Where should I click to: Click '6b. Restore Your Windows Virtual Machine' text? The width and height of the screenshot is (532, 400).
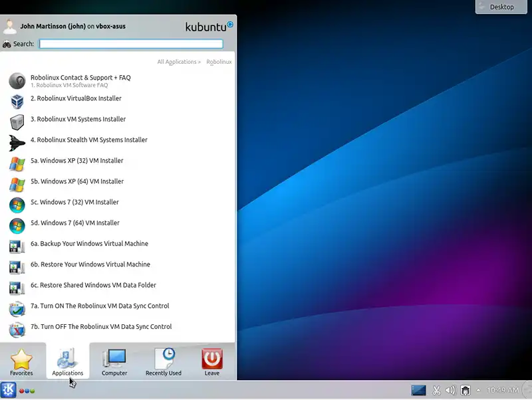[90, 264]
